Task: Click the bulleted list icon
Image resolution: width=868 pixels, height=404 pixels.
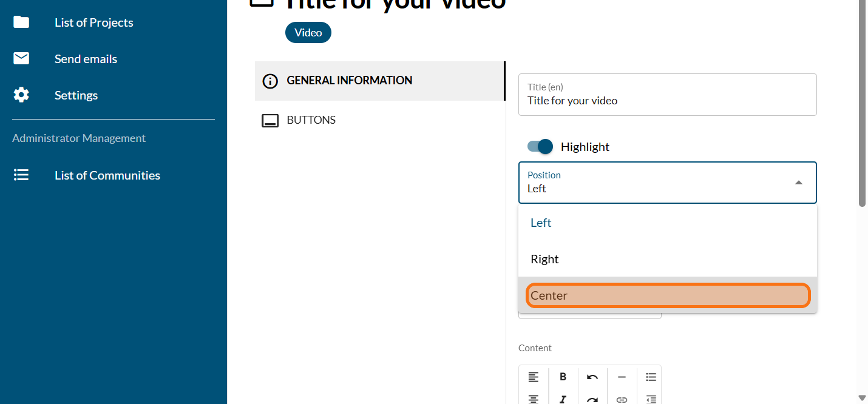Action: (x=651, y=377)
